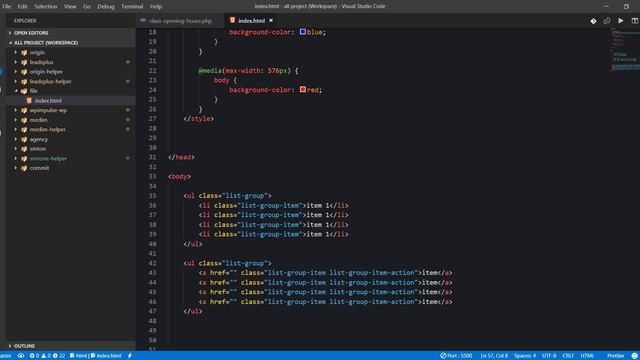The width and height of the screenshot is (640, 360).
Task: Click the PHP icon on class-opening-hours tab
Action: [x=143, y=20]
